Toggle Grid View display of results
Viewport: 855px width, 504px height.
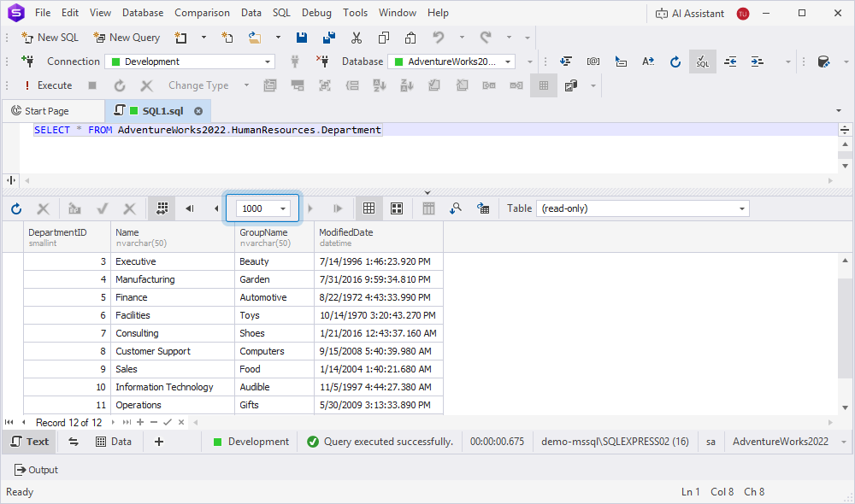(369, 208)
